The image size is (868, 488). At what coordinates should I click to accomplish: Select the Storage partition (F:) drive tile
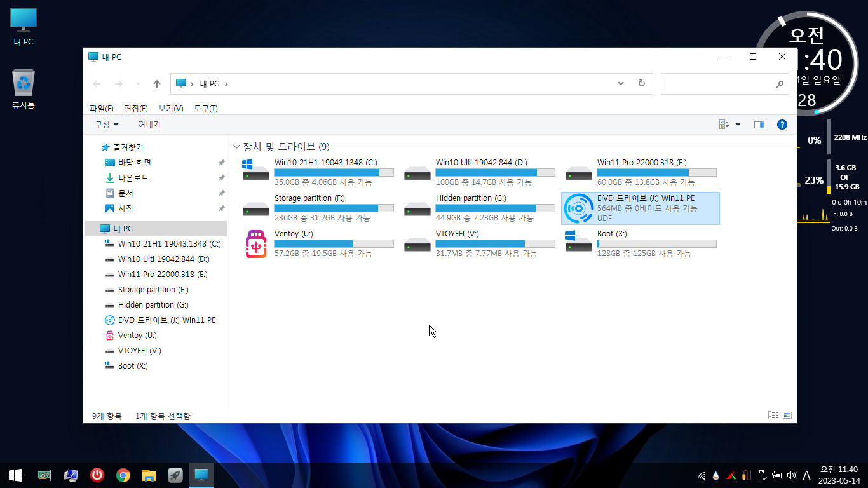319,208
